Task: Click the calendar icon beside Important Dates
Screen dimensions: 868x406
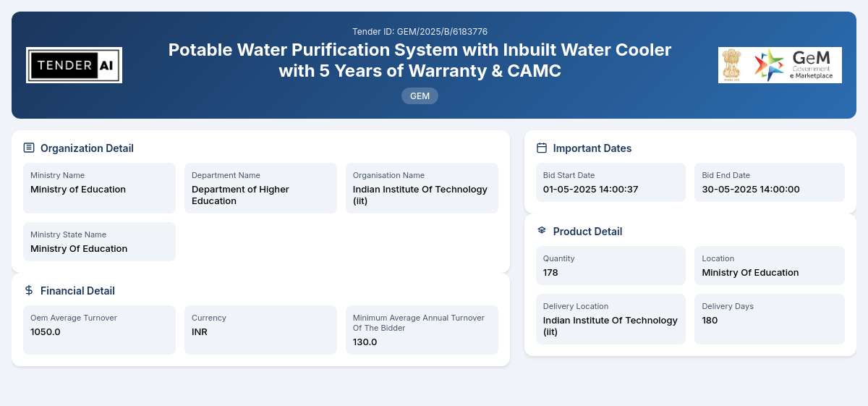Action: 542,148
